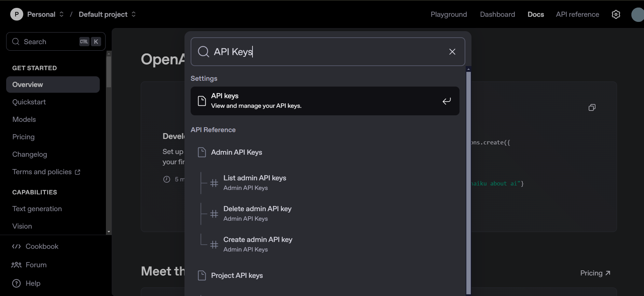Click the external link icon next to Terms and policies
Image resolution: width=644 pixels, height=296 pixels.
pyautogui.click(x=78, y=172)
